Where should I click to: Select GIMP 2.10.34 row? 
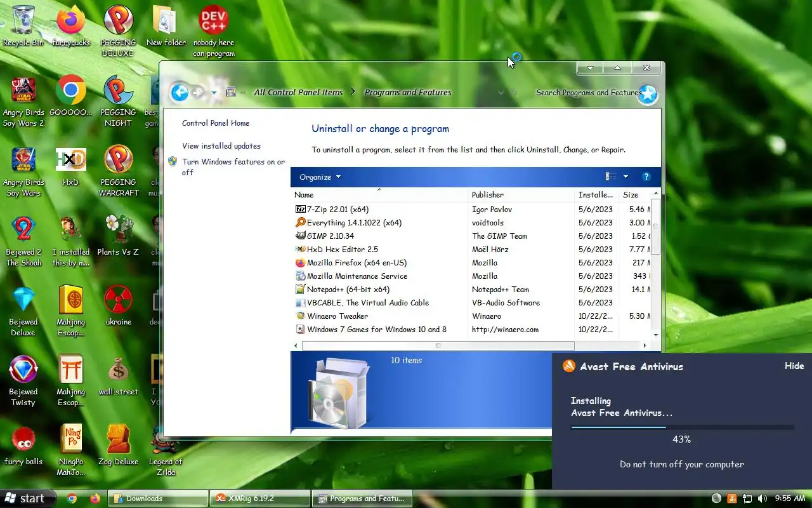coord(472,236)
